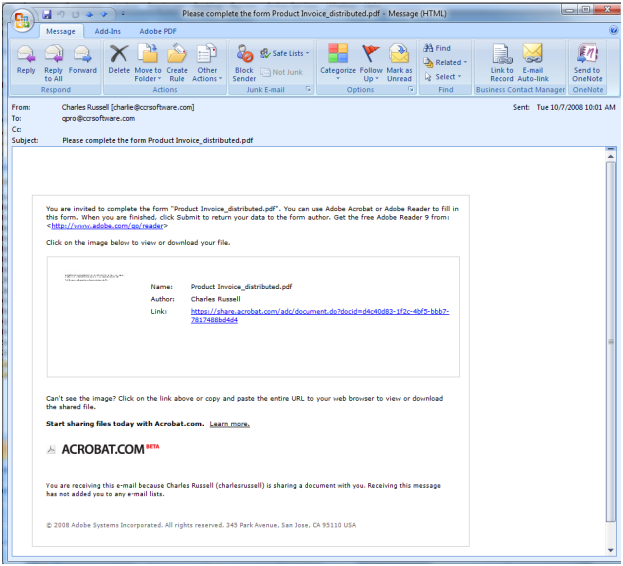Create a rule from this message

177,63
